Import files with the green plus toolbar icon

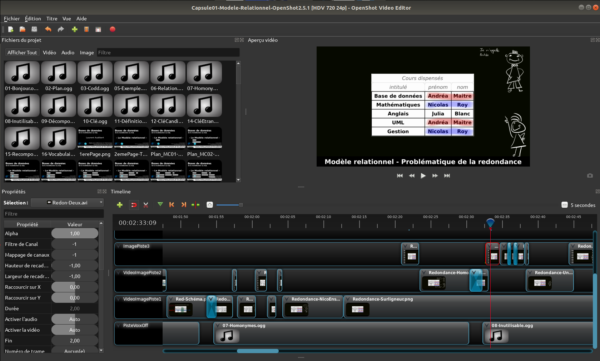75,29
